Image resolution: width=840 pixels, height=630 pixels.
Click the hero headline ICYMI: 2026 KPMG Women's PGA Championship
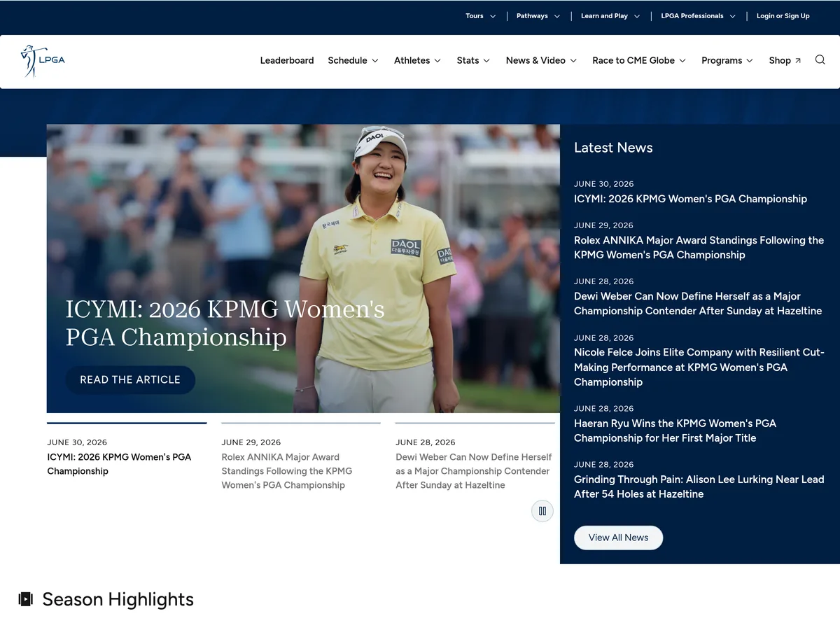point(225,323)
